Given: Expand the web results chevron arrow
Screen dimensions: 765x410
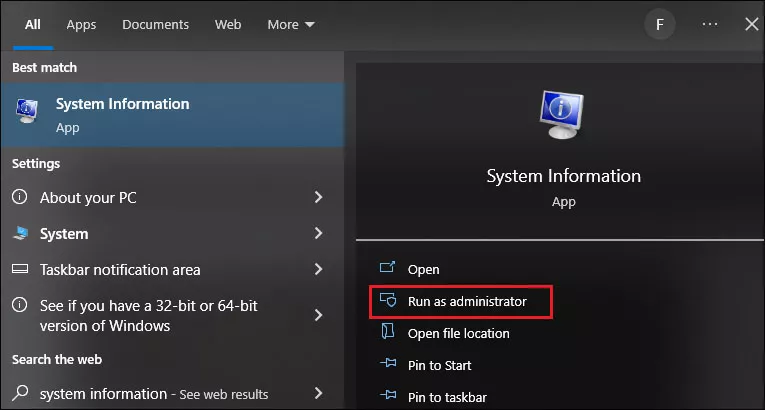Looking at the screenshot, I should click(x=318, y=393).
